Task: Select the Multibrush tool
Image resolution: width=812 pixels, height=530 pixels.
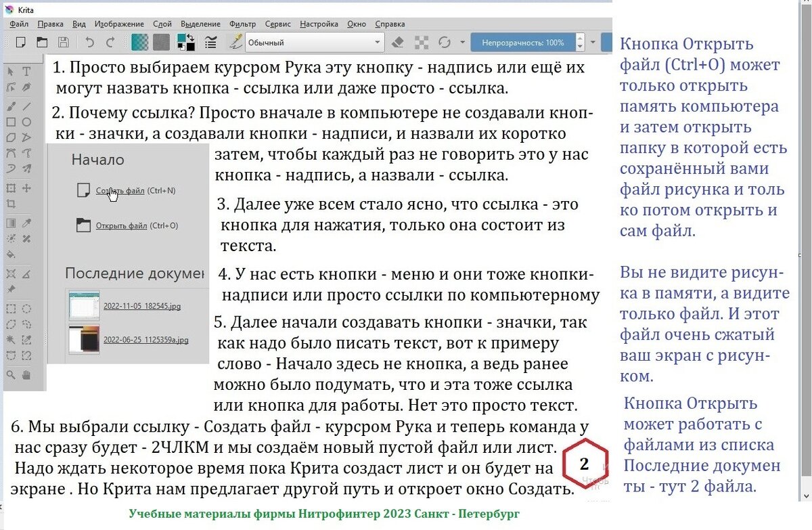Action: (x=26, y=169)
